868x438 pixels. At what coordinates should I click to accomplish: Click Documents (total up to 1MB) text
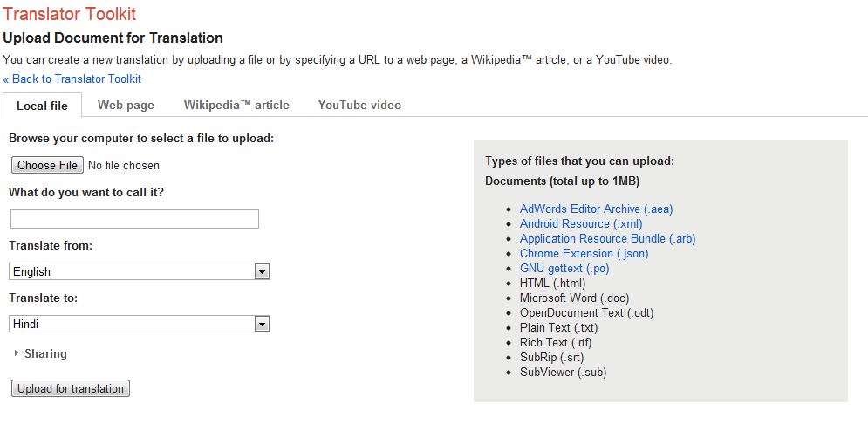click(x=562, y=181)
